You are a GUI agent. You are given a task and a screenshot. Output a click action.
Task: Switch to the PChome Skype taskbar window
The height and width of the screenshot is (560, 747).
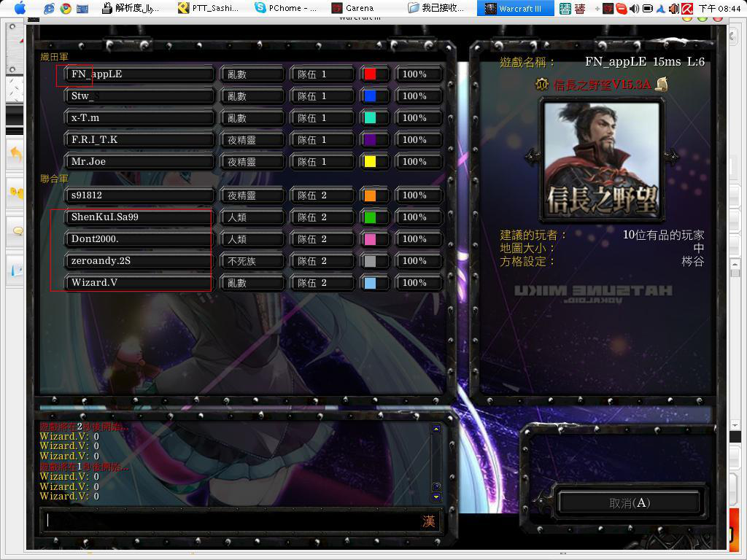[285, 8]
